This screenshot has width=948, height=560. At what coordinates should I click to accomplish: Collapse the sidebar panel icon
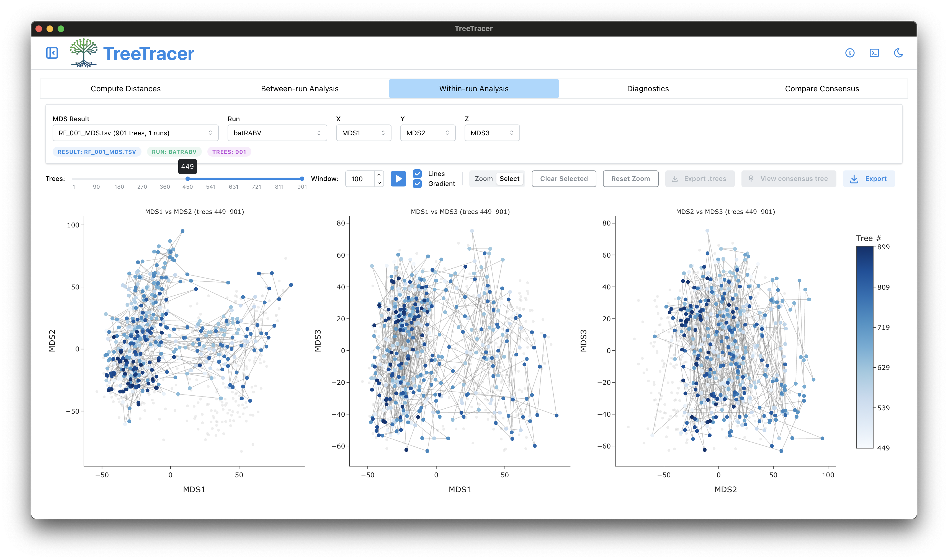(x=52, y=53)
